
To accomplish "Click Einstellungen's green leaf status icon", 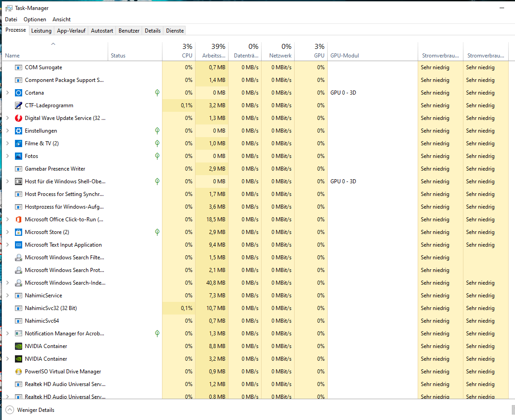I will click(157, 131).
